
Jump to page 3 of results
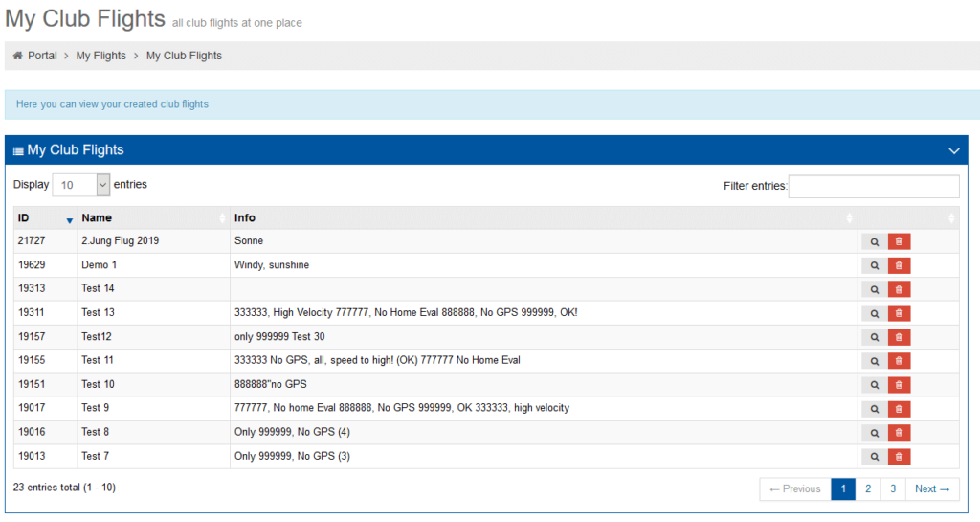(x=892, y=488)
